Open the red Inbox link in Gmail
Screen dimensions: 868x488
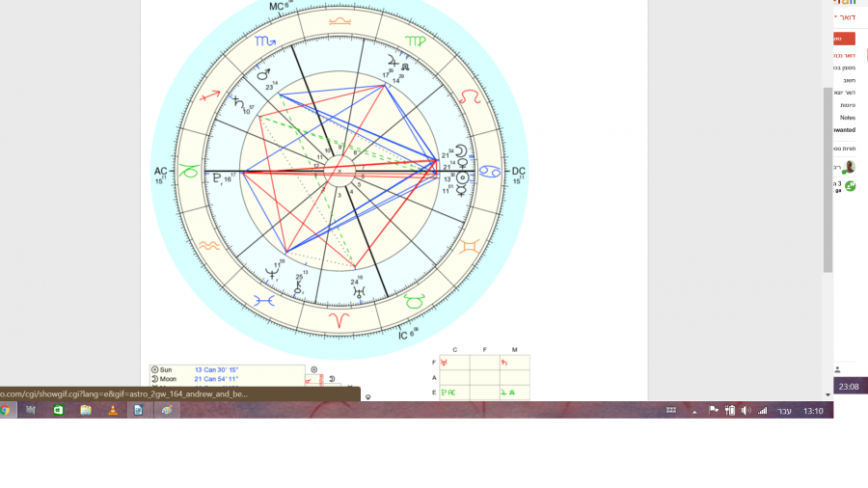tap(845, 55)
